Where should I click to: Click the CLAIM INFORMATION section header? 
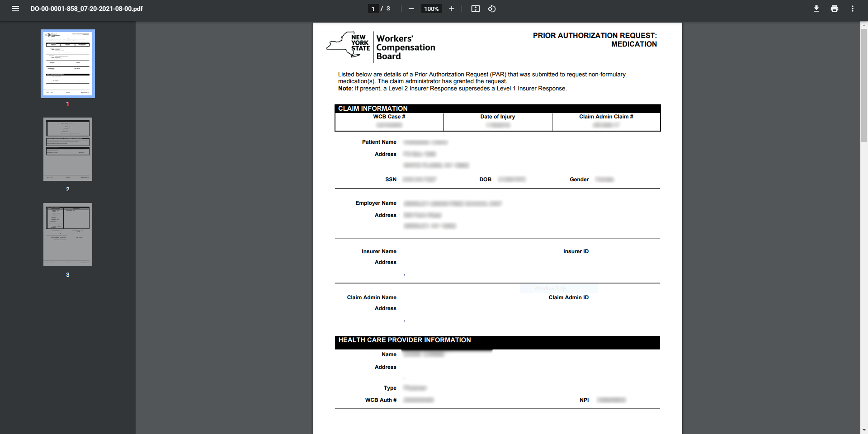[373, 108]
